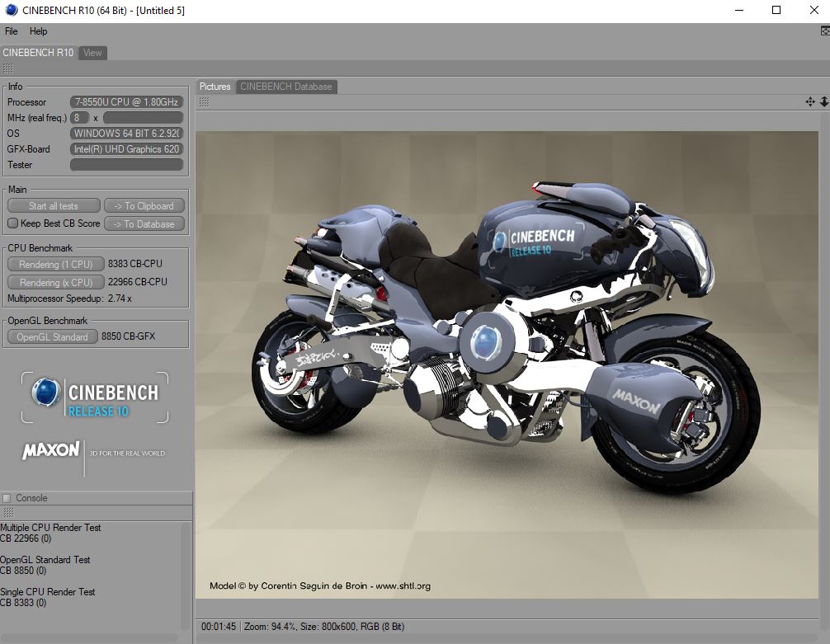Screen dimensions: 830x644
Task: Click the panel grip icon below CINEBENCH R10 tab
Action: [x=8, y=68]
